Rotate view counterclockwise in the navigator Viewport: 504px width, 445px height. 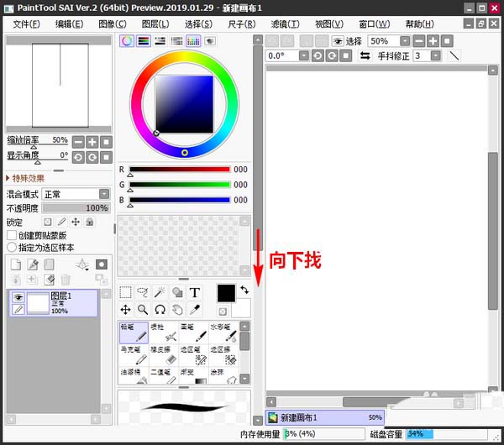click(x=78, y=158)
